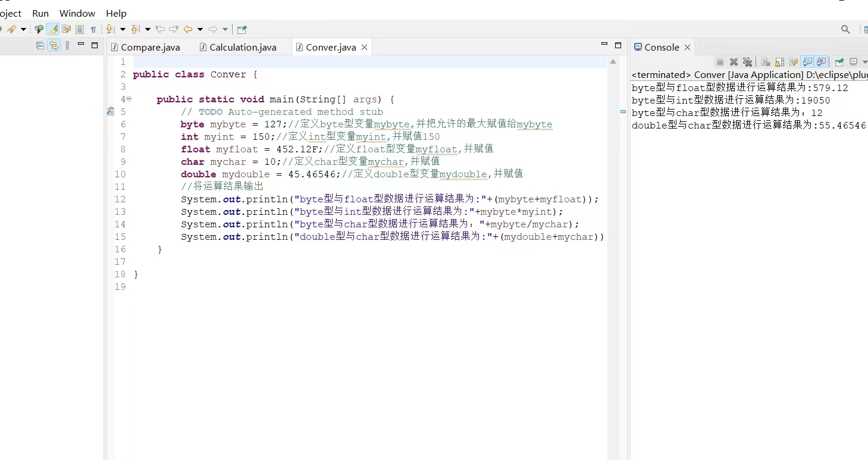Open the Previous Annotation dropdown arrow
The width and height of the screenshot is (868, 460).
[148, 29]
